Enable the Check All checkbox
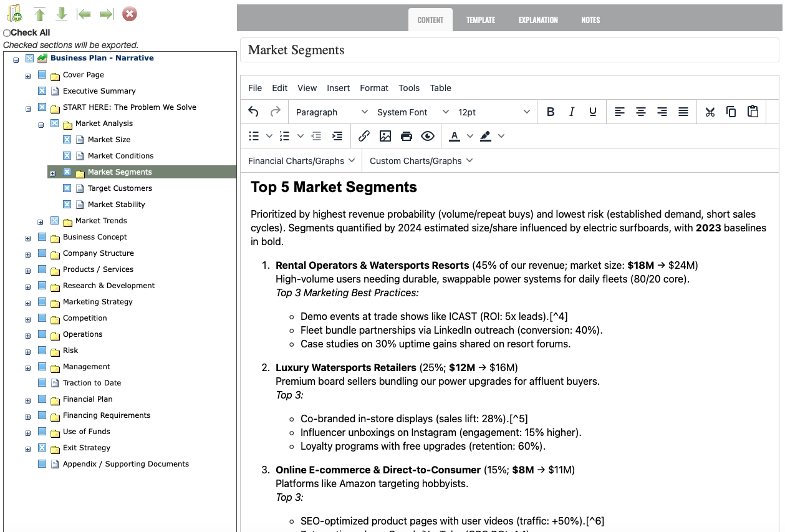 (x=7, y=33)
